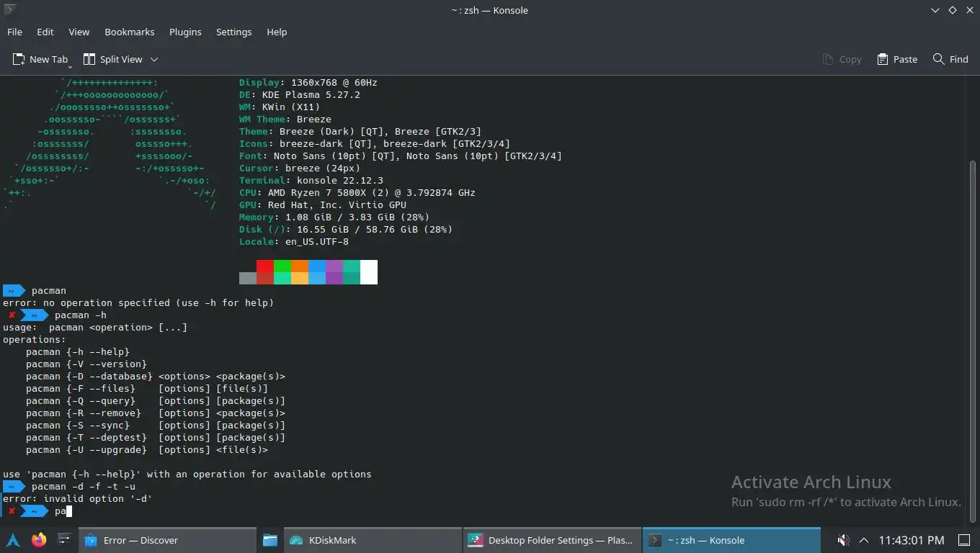980x553 pixels.
Task: Click the 'Locale: en_US.UTF-8' line
Action: (x=294, y=241)
